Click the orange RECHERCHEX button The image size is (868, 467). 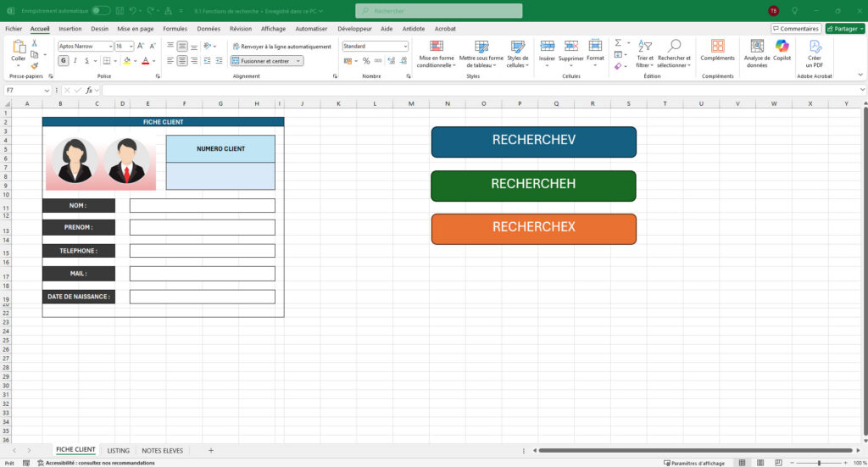click(x=533, y=229)
